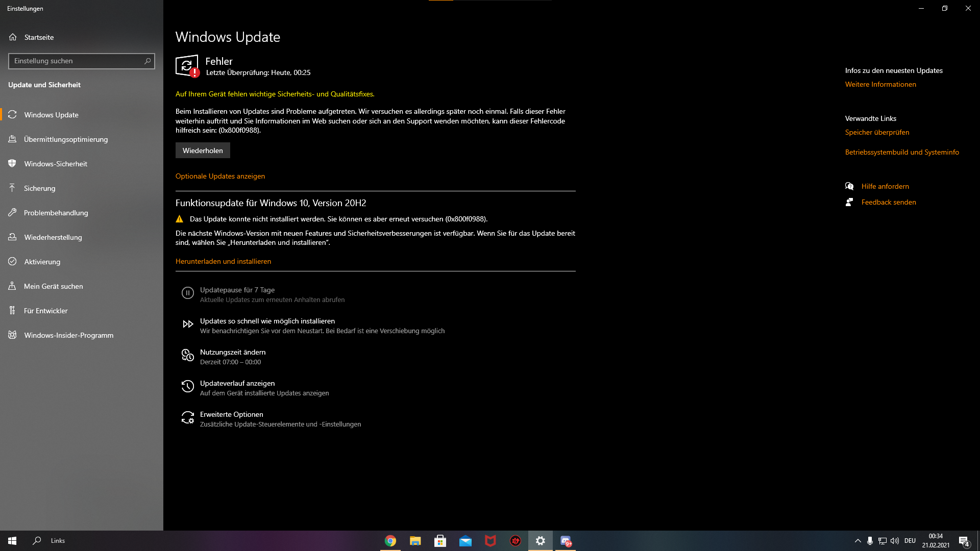
Task: Open Optionale Updates anzeigen link
Action: coord(220,176)
